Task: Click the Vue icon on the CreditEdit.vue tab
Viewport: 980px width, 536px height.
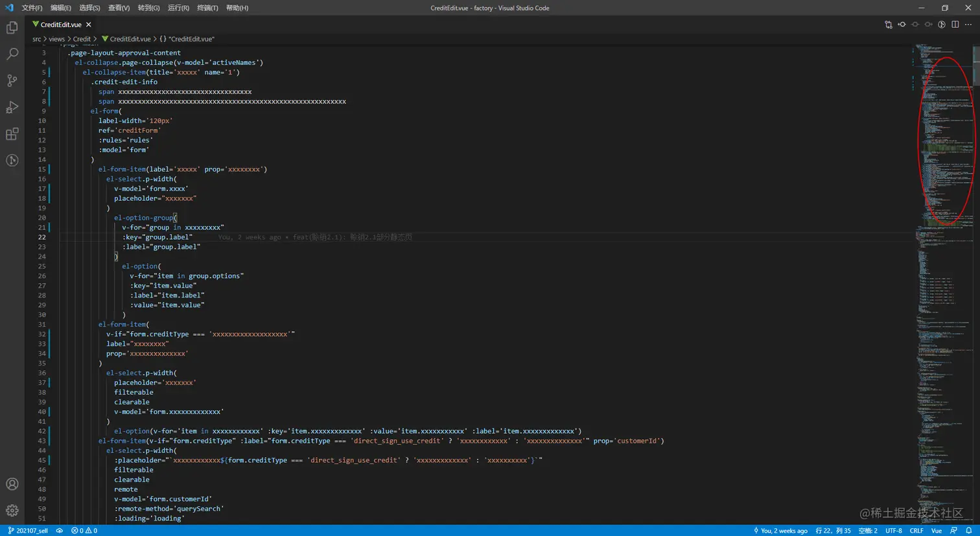Action: 36,25
